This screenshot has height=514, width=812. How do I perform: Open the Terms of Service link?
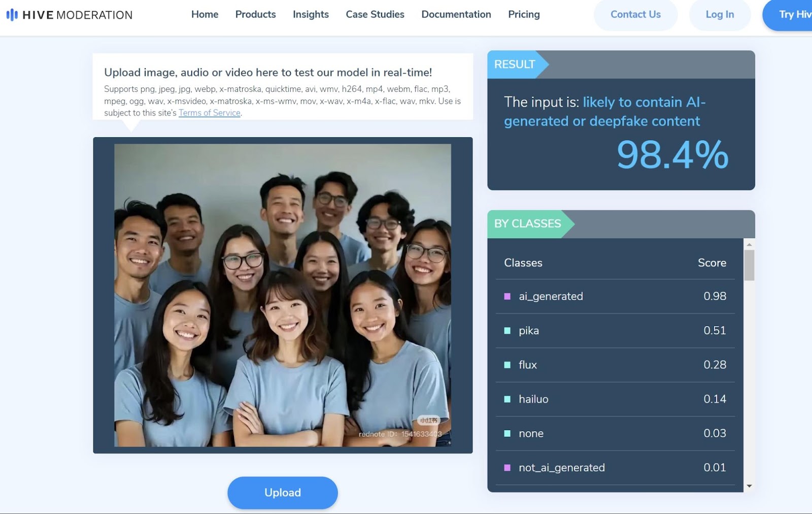pyautogui.click(x=209, y=113)
